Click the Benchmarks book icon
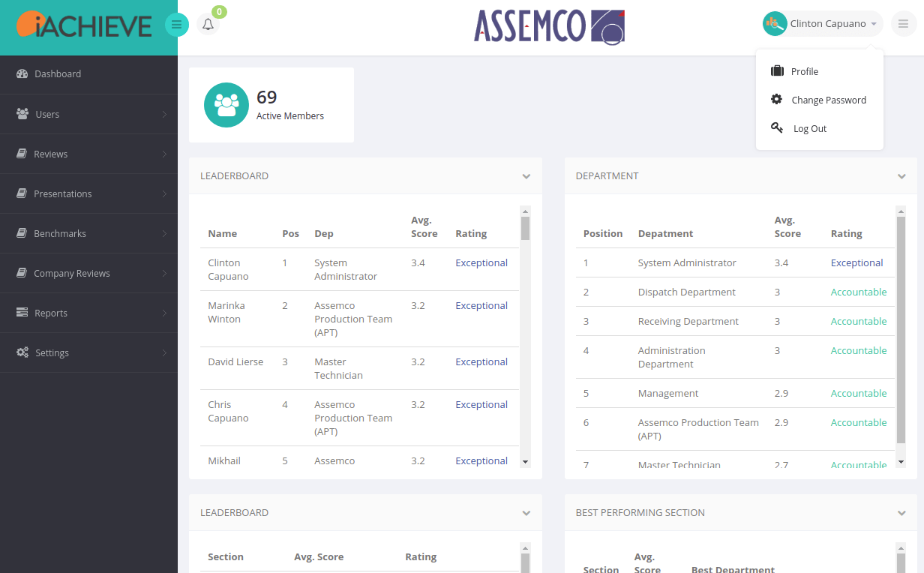This screenshot has height=573, width=924. click(22, 233)
